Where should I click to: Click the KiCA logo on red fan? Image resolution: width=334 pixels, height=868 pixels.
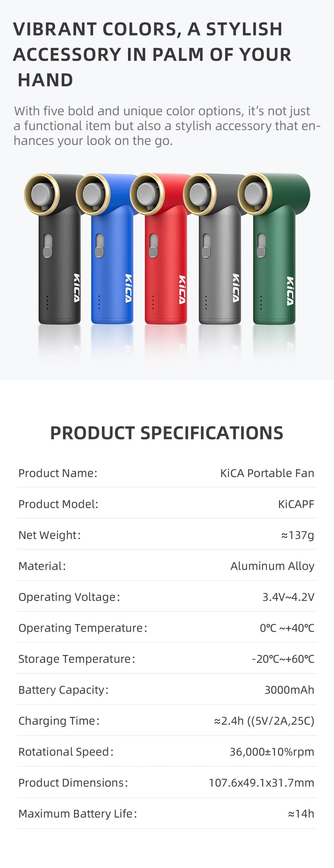coord(182,290)
